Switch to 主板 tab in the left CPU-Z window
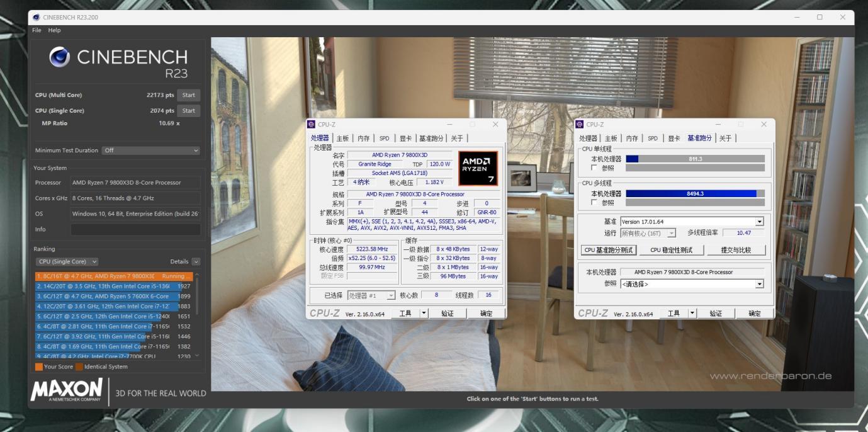Viewport: 868px width, 432px height. point(342,139)
